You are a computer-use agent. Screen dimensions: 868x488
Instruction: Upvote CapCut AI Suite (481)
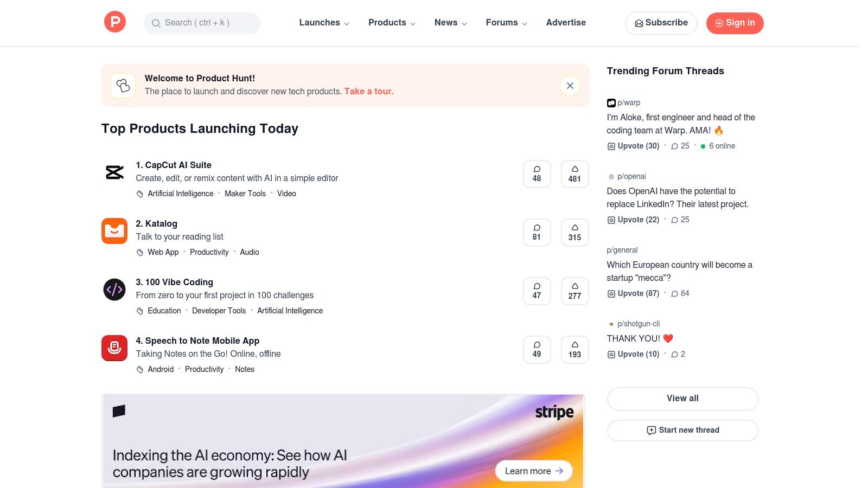click(x=575, y=174)
